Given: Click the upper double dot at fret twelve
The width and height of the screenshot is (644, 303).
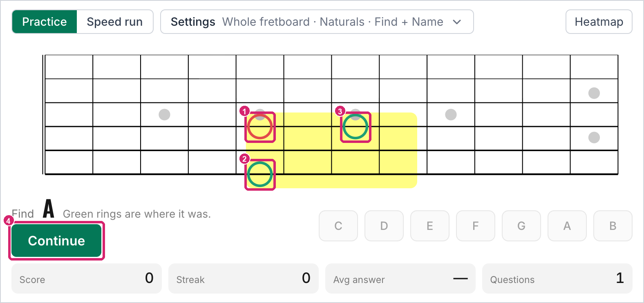Looking at the screenshot, I should 594,93.
